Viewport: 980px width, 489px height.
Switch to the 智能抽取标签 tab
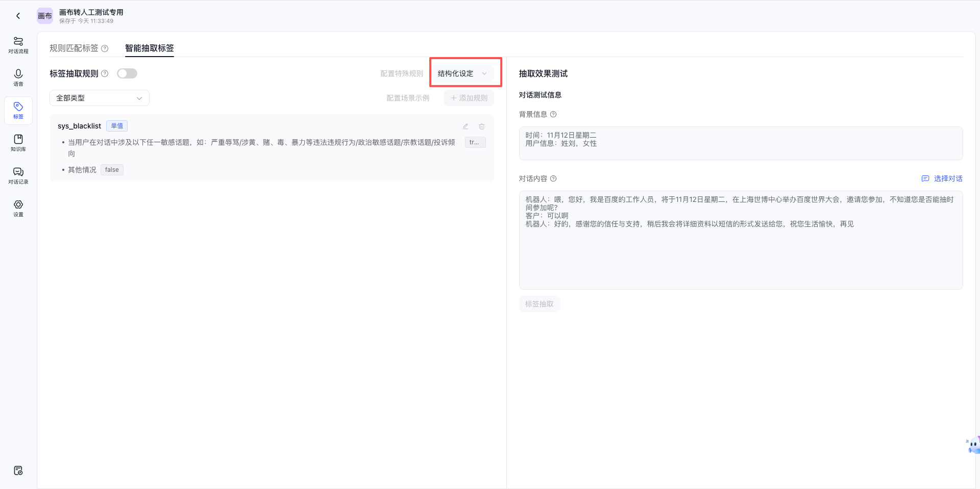coord(150,48)
